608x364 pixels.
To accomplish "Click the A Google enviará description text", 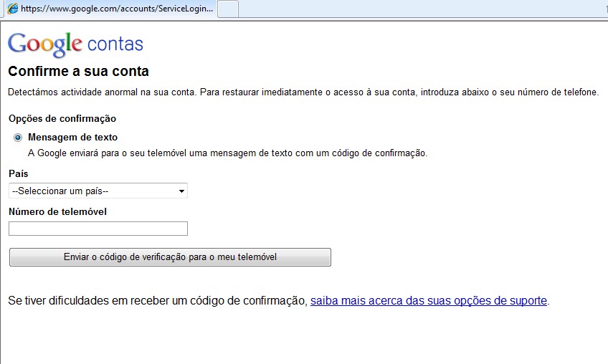I will click(x=227, y=153).
